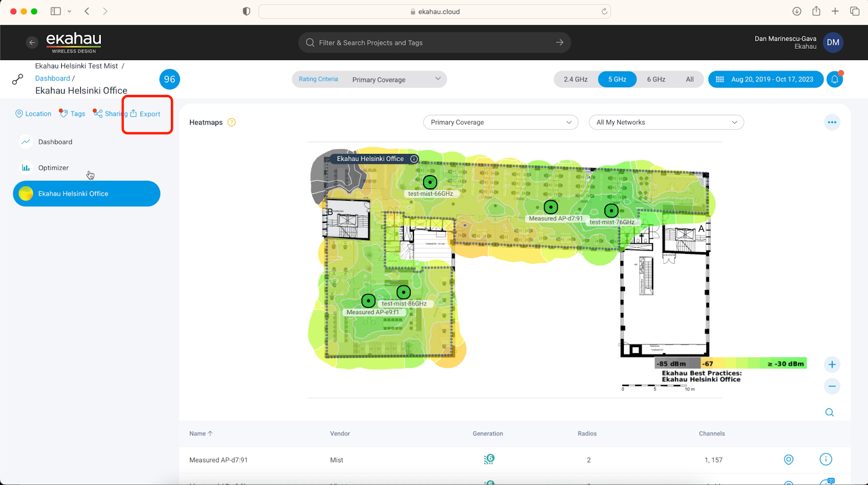Show info for Measured AP-d7:91 row
This screenshot has width=868, height=485.
(x=825, y=460)
